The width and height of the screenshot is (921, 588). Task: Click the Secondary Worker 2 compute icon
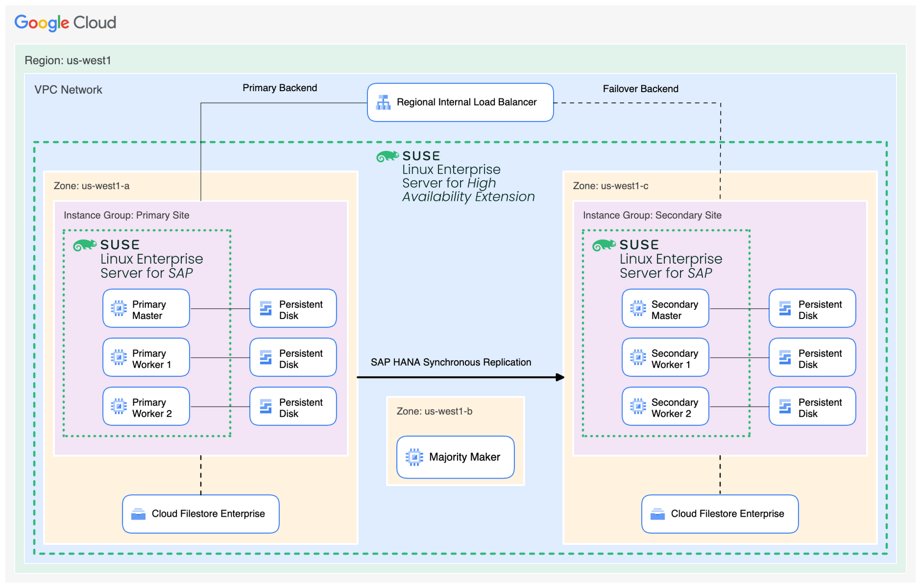coord(638,406)
